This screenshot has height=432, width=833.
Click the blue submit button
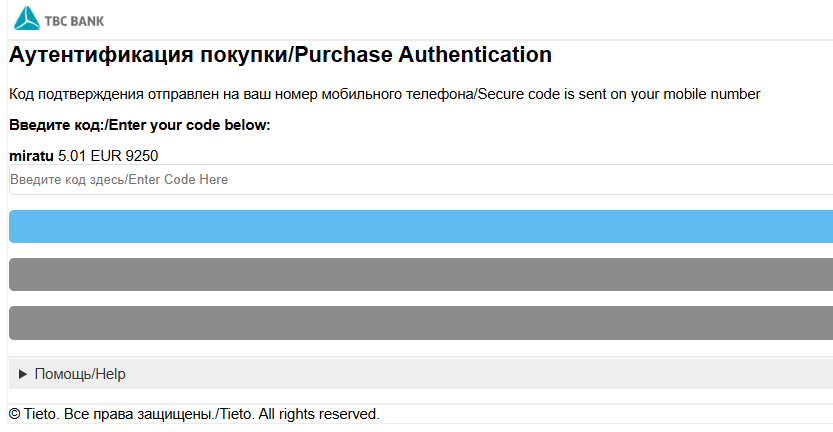421,226
